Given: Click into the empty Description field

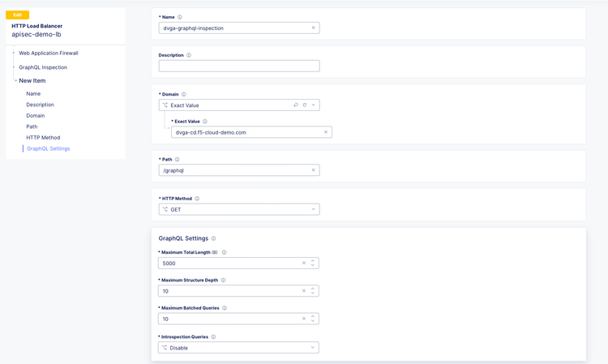Looking at the screenshot, I should (239, 66).
